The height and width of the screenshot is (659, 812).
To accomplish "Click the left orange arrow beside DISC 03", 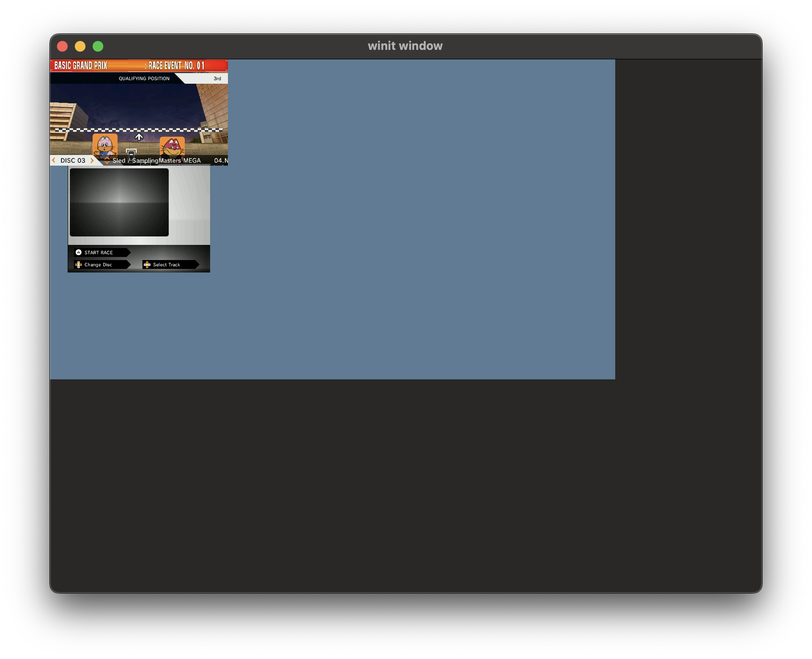I will (x=54, y=160).
